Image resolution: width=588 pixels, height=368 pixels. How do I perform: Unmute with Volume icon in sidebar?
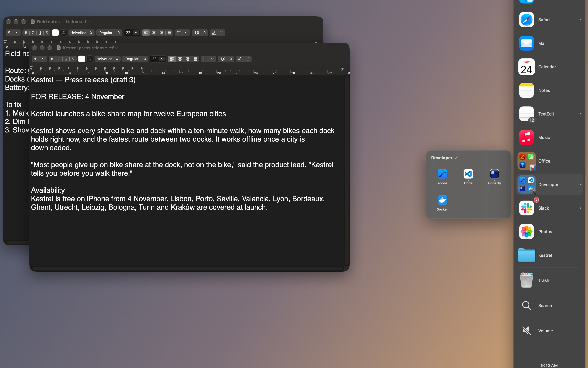549,331
